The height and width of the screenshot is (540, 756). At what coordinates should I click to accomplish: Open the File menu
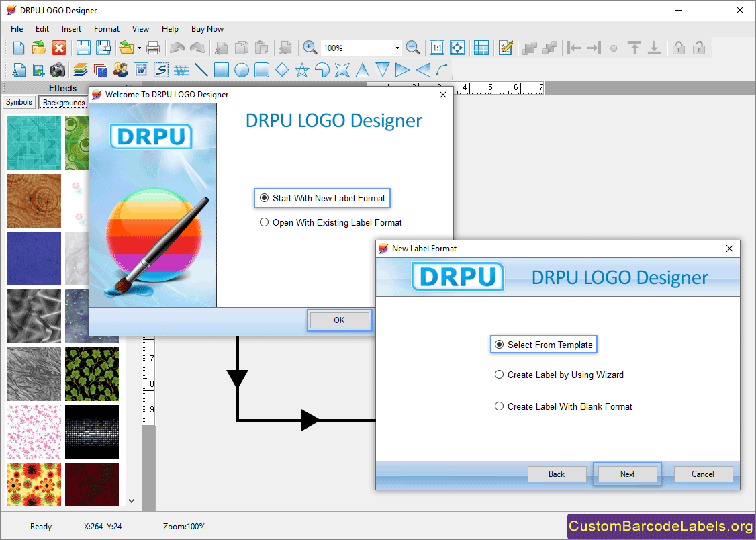pyautogui.click(x=17, y=29)
